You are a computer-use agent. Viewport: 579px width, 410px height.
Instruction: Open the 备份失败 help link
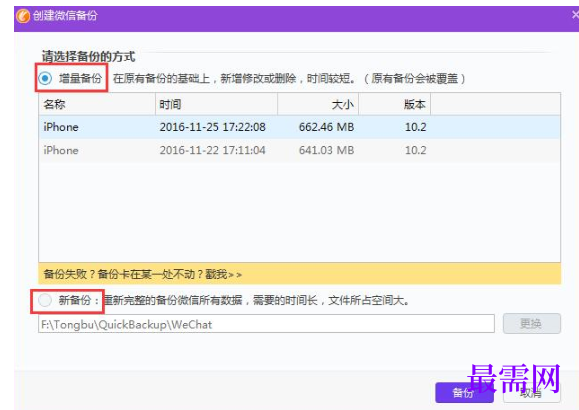(143, 274)
